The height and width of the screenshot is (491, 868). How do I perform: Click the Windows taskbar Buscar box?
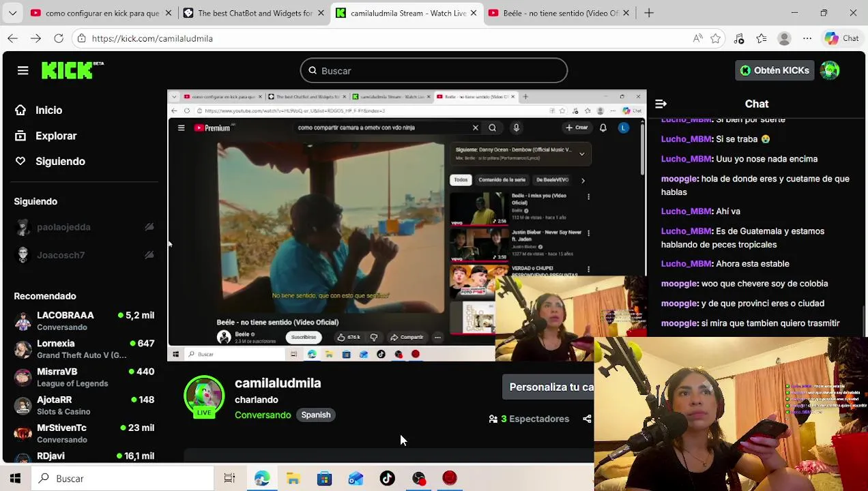click(123, 479)
